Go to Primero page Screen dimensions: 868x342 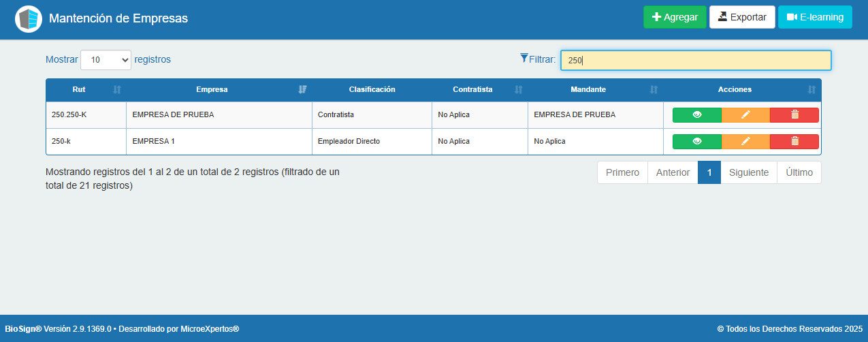pyautogui.click(x=622, y=172)
